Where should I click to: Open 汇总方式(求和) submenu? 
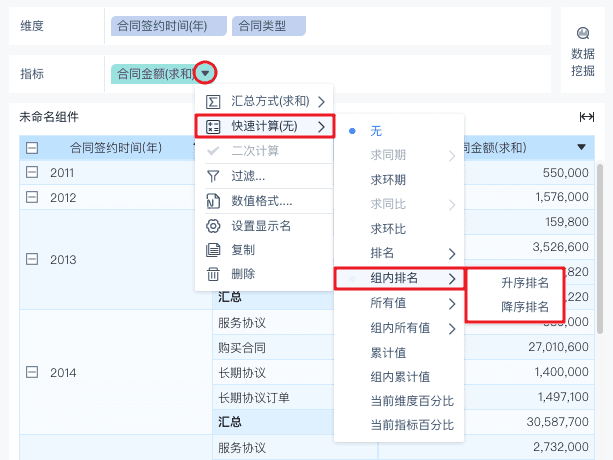tap(264, 102)
